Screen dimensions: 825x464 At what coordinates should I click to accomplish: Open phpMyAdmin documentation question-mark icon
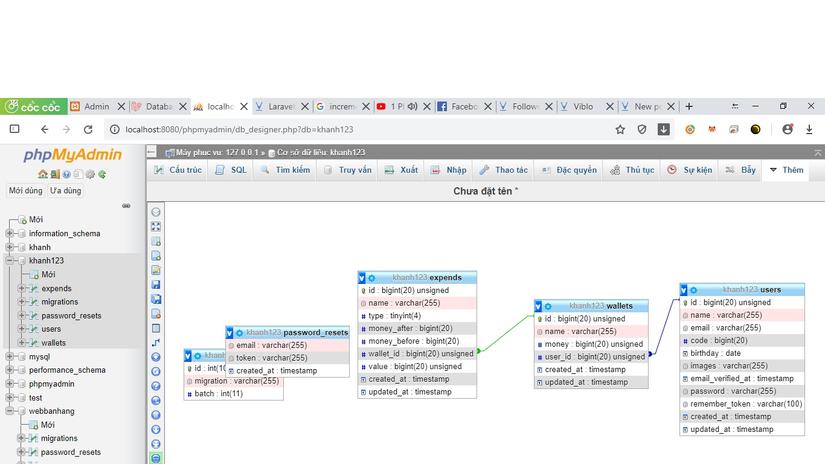pos(66,174)
